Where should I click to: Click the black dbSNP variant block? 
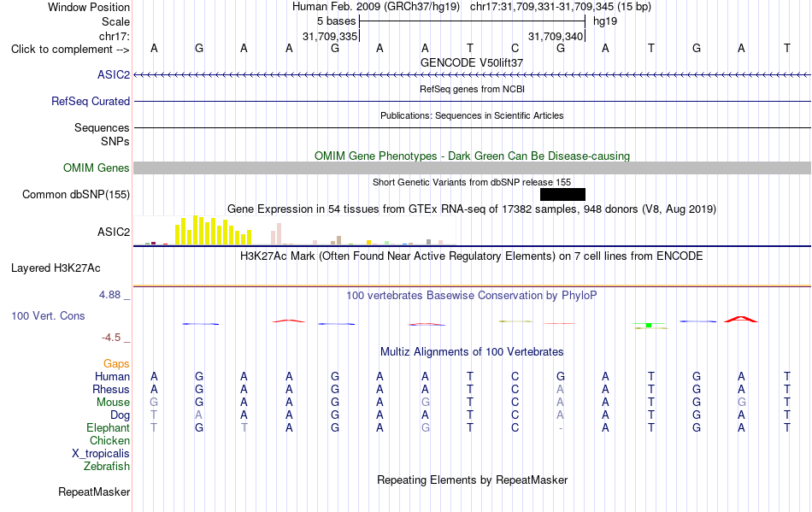(562, 194)
